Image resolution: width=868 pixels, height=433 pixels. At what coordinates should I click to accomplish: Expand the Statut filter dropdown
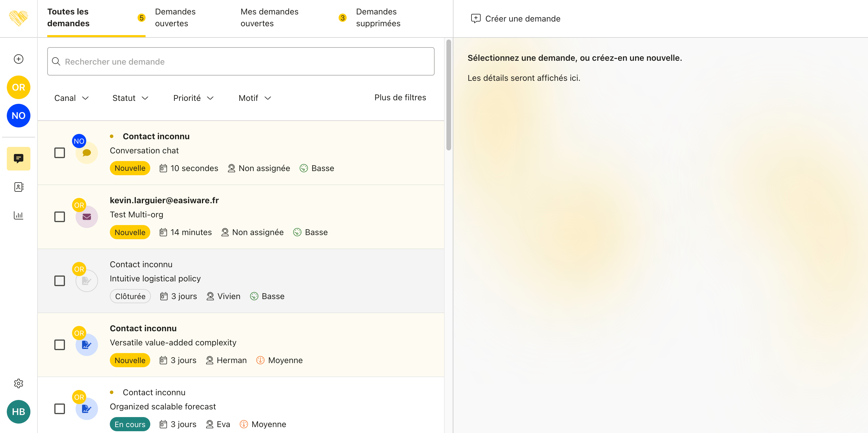[130, 98]
